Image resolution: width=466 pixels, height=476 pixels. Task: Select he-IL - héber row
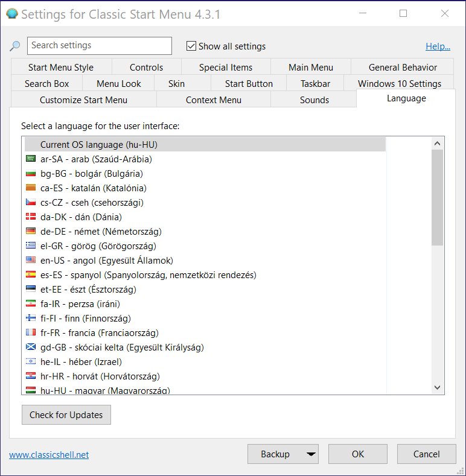point(205,361)
